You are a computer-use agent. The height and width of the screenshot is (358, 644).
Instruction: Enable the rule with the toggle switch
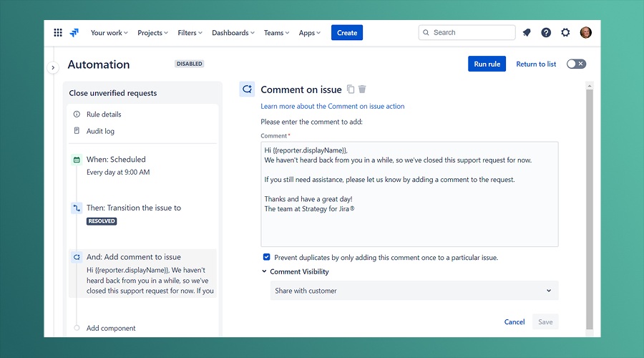point(576,64)
